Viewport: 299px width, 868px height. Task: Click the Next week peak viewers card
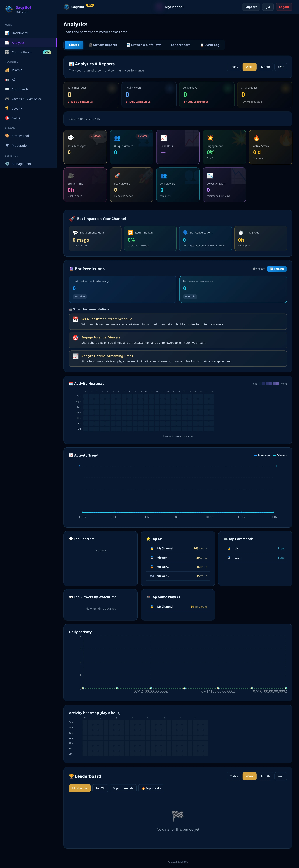tap(233, 289)
